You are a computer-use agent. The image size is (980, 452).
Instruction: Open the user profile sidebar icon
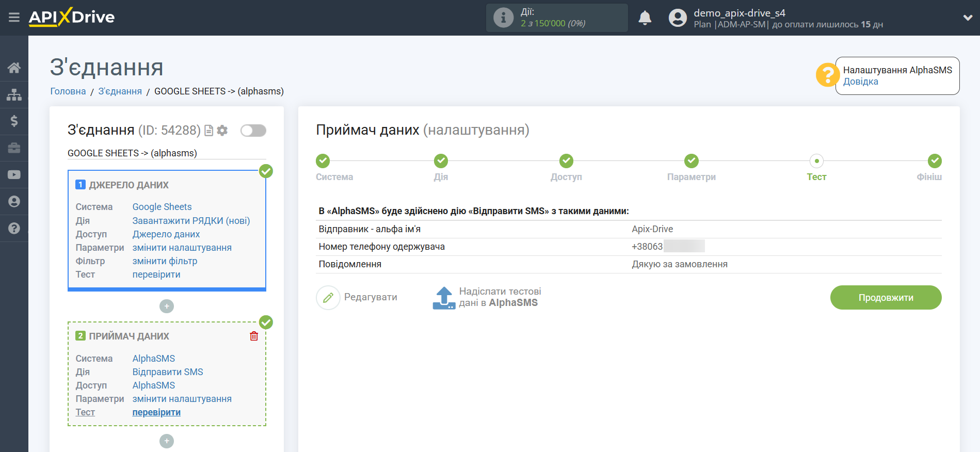click(14, 202)
